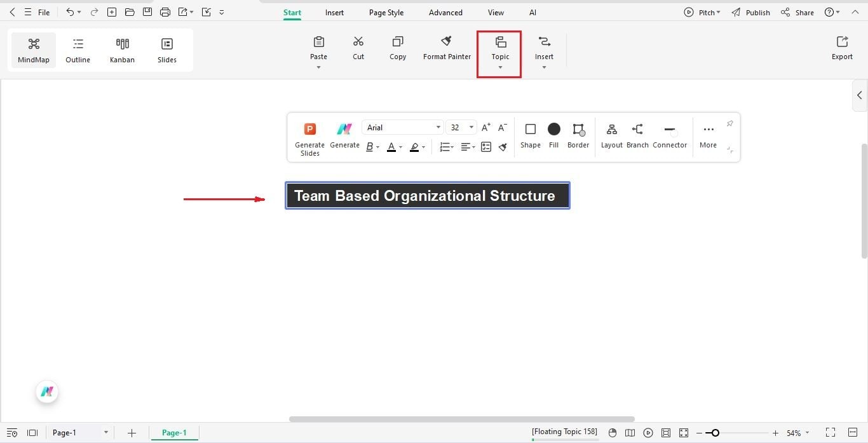Switch to Slides view mode
This screenshot has width=868, height=443.
click(167, 50)
